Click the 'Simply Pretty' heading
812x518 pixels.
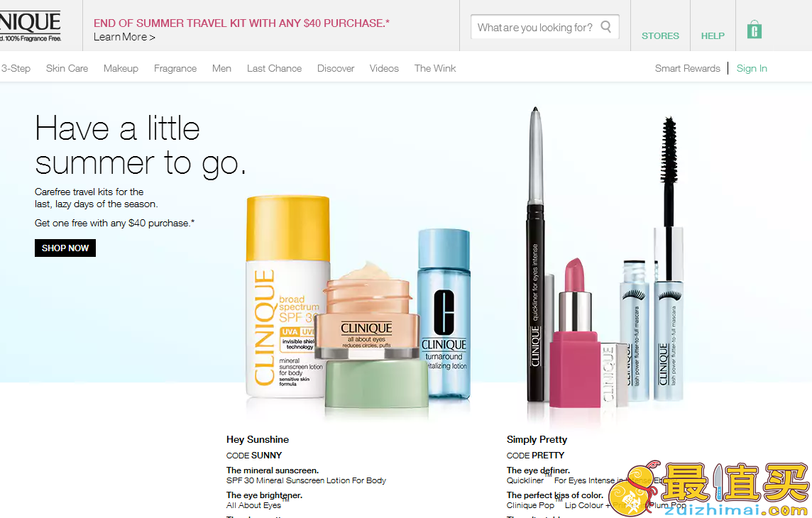pyautogui.click(x=537, y=439)
